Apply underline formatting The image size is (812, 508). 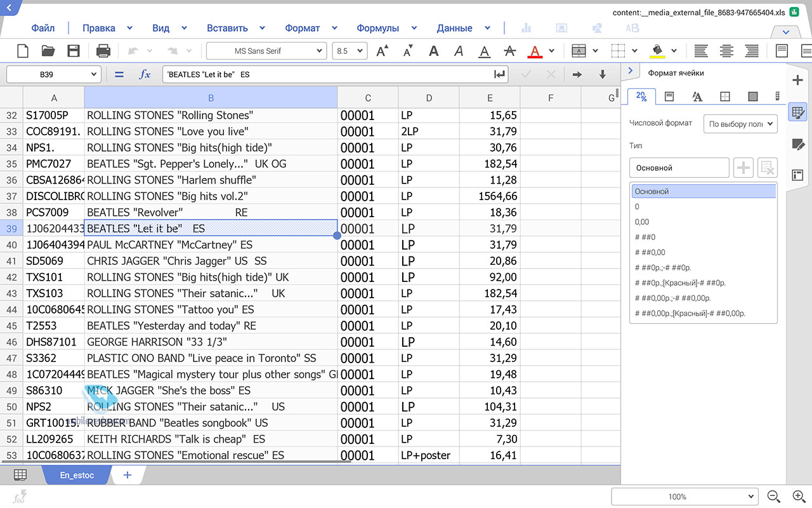click(x=484, y=51)
